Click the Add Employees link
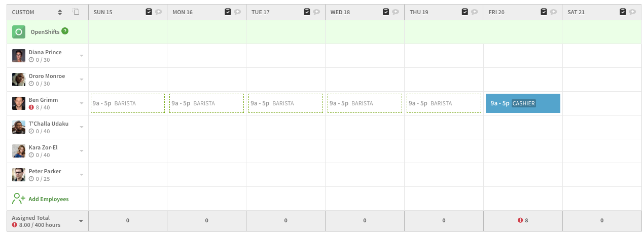Viewport: 644px width, 233px height. coord(48,199)
